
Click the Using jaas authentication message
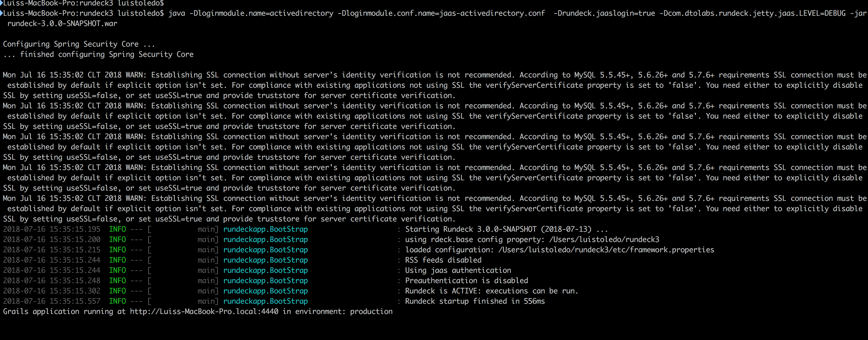tap(458, 271)
